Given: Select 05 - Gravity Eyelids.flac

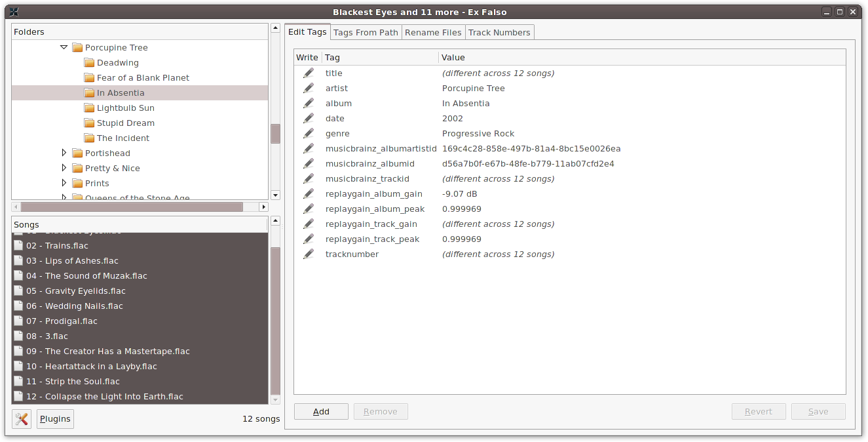Looking at the screenshot, I should pyautogui.click(x=140, y=291).
